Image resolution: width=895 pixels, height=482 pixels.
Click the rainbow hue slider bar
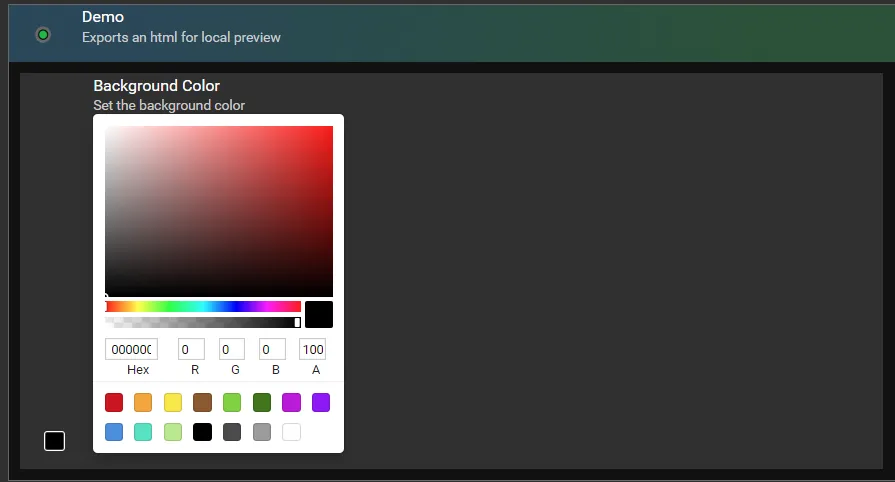[x=203, y=306]
